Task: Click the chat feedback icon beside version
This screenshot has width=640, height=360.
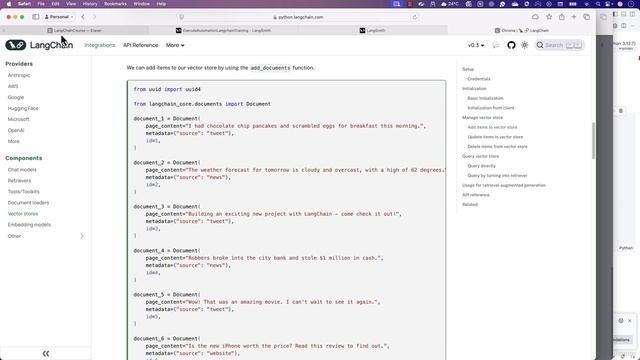Action: (x=496, y=45)
